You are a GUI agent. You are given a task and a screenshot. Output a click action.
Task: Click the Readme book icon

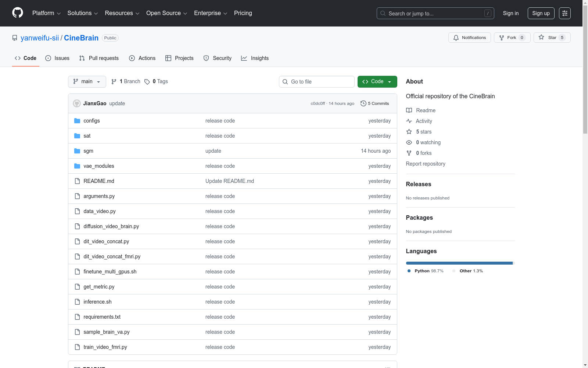(409, 110)
